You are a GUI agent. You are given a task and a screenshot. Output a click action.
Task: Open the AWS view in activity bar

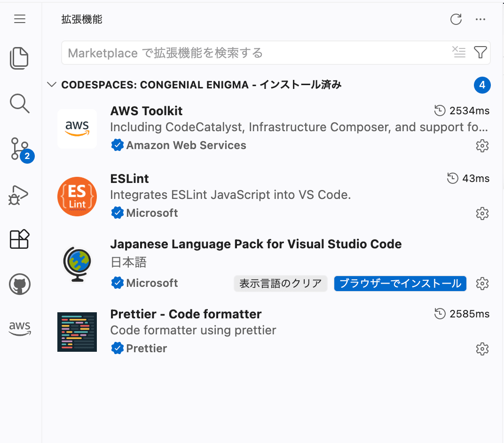pyautogui.click(x=20, y=329)
